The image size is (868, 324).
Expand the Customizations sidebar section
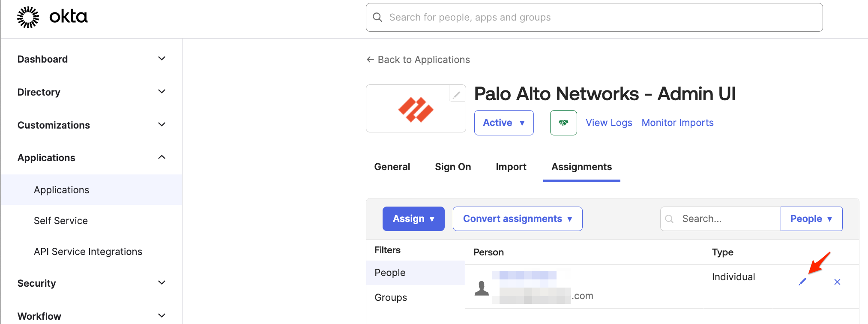[162, 125]
